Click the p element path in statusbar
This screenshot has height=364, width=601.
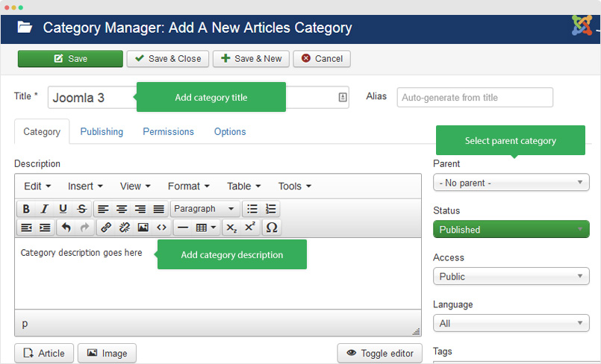(25, 324)
